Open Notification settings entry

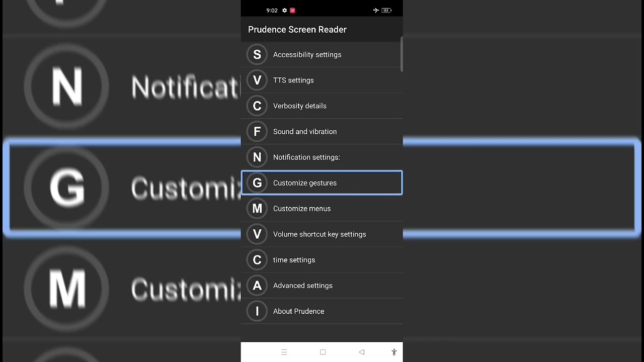pos(321,157)
